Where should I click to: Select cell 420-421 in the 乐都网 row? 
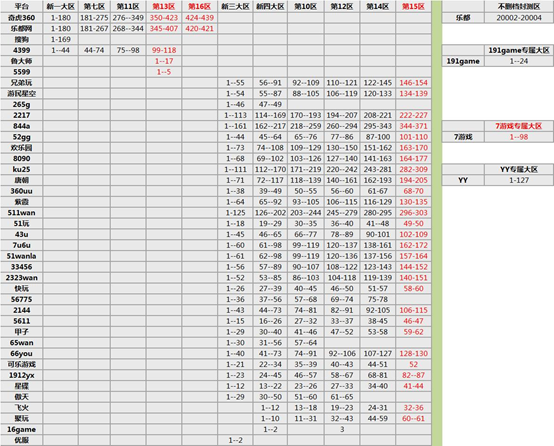[200, 29]
